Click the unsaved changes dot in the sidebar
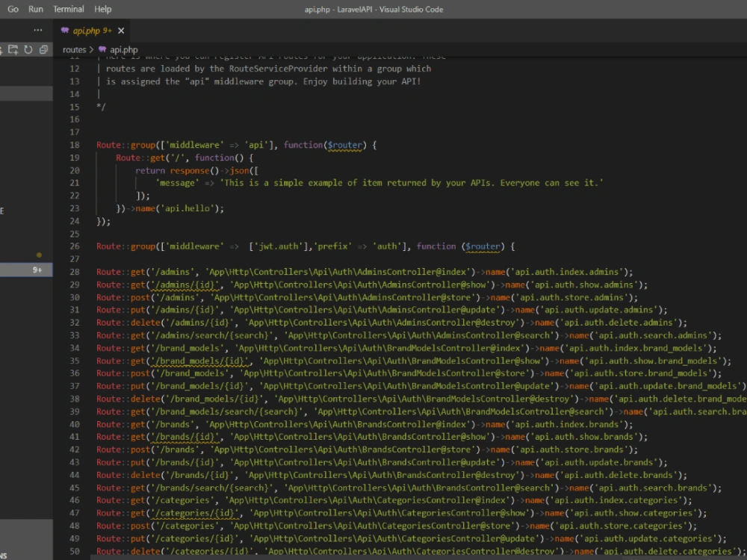Viewport: 747px width, 560px height. click(39, 253)
